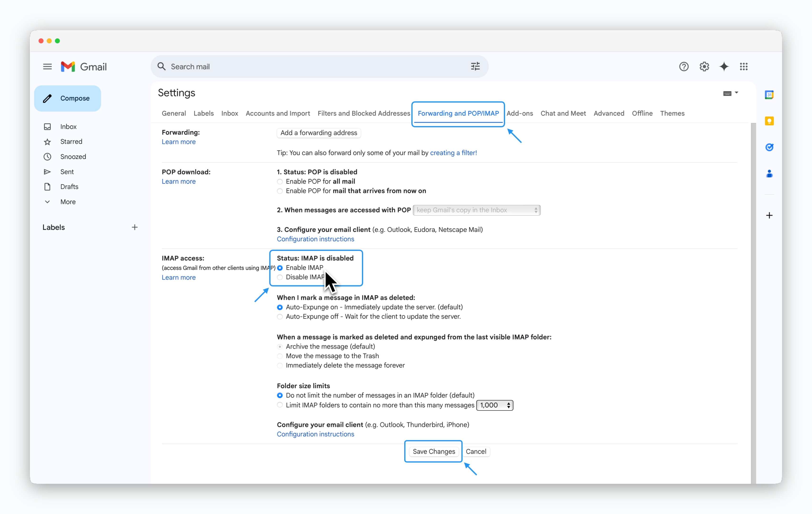Open the keep Gmail's copy dropdown
This screenshot has width=812, height=514.
click(x=477, y=210)
